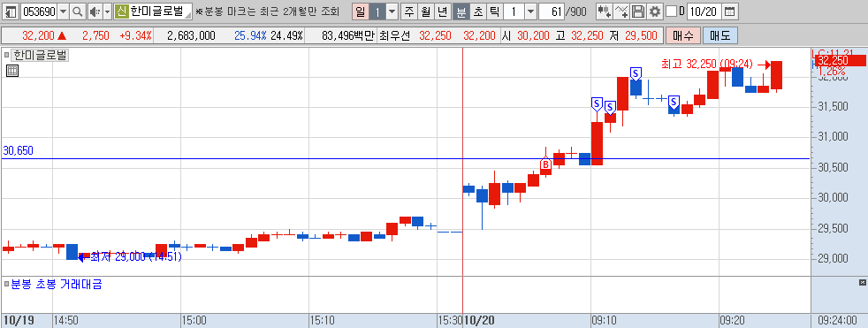Open the candlestick add-chart icon
The image size is (868, 328).
605,11
